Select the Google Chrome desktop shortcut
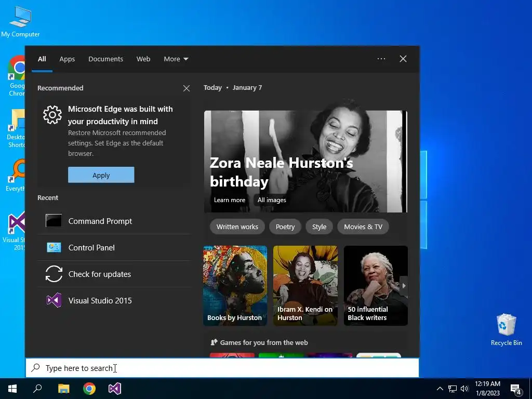 point(16,76)
